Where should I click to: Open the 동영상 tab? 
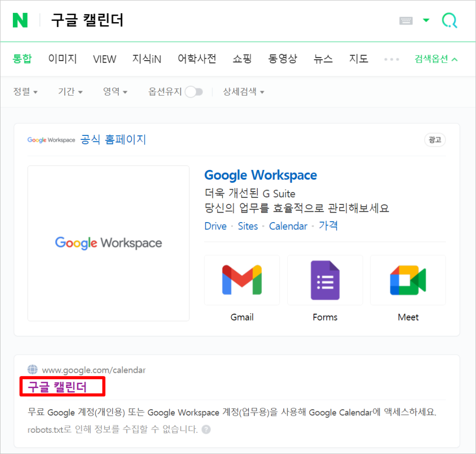(x=283, y=59)
